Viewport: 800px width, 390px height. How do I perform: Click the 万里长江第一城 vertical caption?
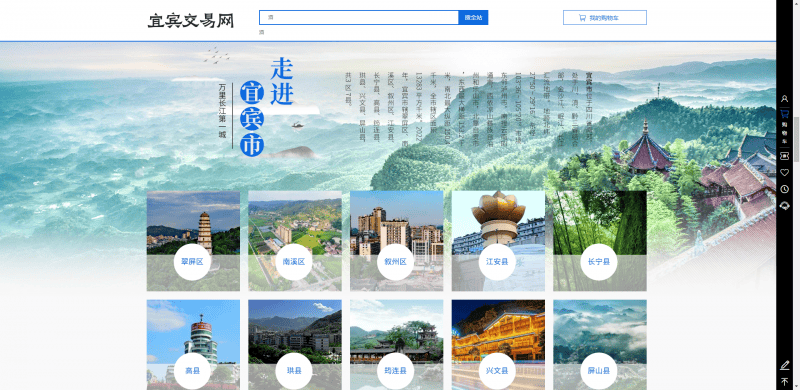[x=222, y=111]
